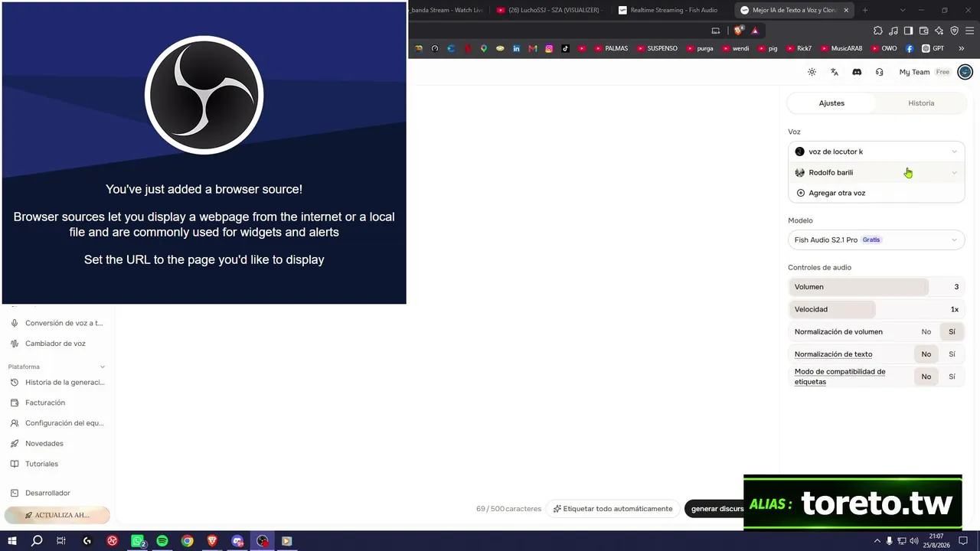Open the Leo AI sparkle icon
This screenshot has width=980, height=551.
click(x=939, y=31)
